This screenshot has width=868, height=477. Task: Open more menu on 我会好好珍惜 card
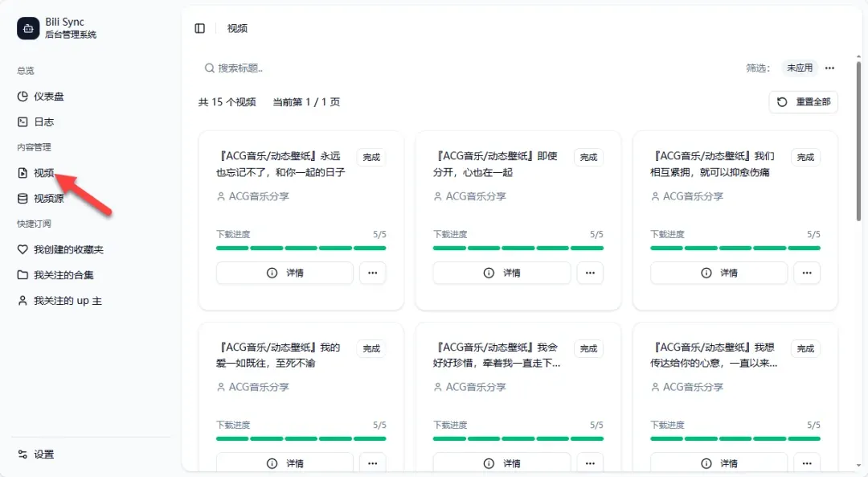[x=590, y=463]
